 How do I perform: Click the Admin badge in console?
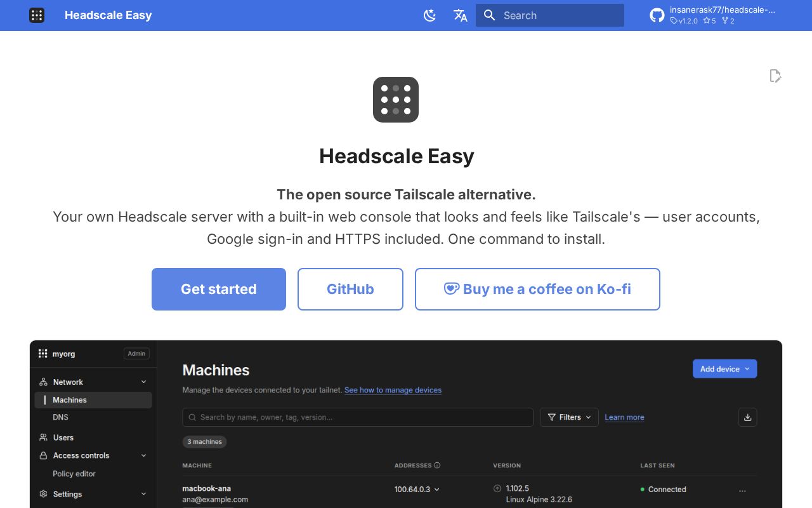point(136,354)
